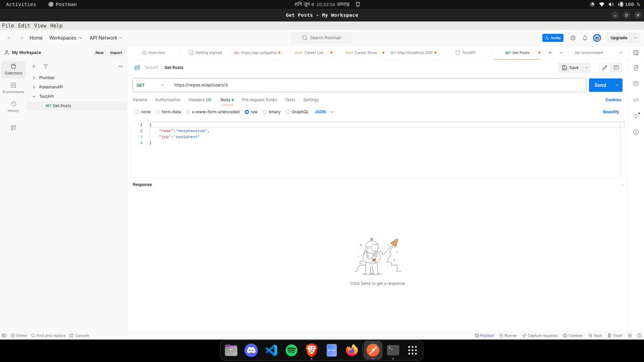This screenshot has width=644, height=362.
Task: Collapse the Response pane chevron
Action: pyautogui.click(x=623, y=185)
